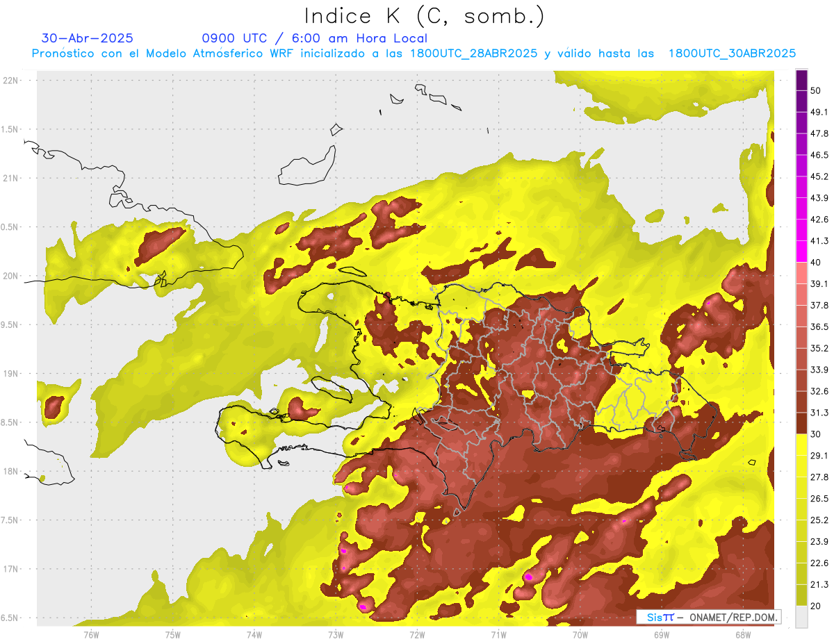Image resolution: width=834 pixels, height=644 pixels.
Task: Click the colorbar value '40'
Action: [815, 263]
